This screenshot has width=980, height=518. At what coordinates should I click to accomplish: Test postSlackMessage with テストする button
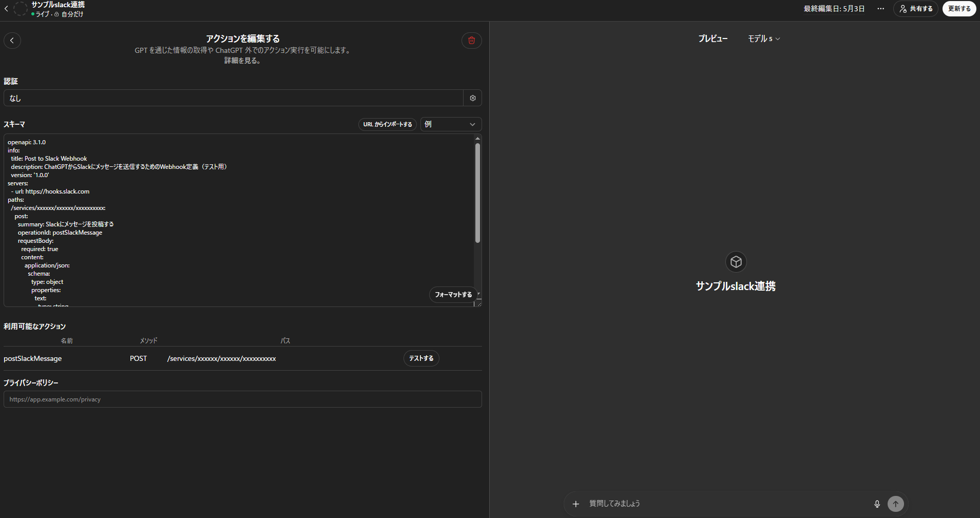point(421,358)
